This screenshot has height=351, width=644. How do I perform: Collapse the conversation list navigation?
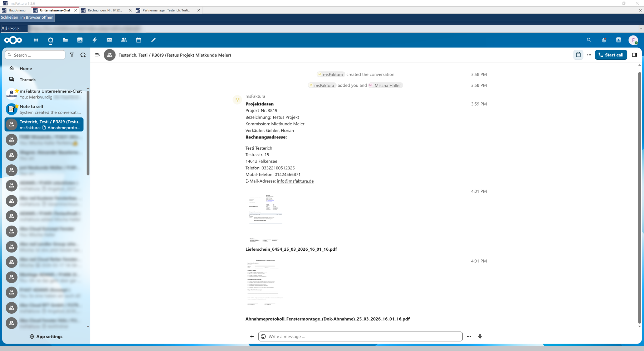point(97,55)
